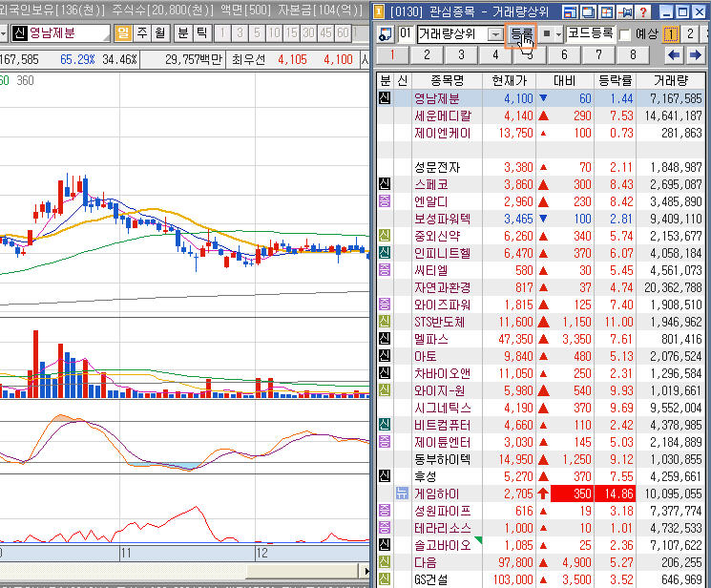Switch to watchlist tab 2
The image size is (711, 588).
pyautogui.click(x=427, y=55)
